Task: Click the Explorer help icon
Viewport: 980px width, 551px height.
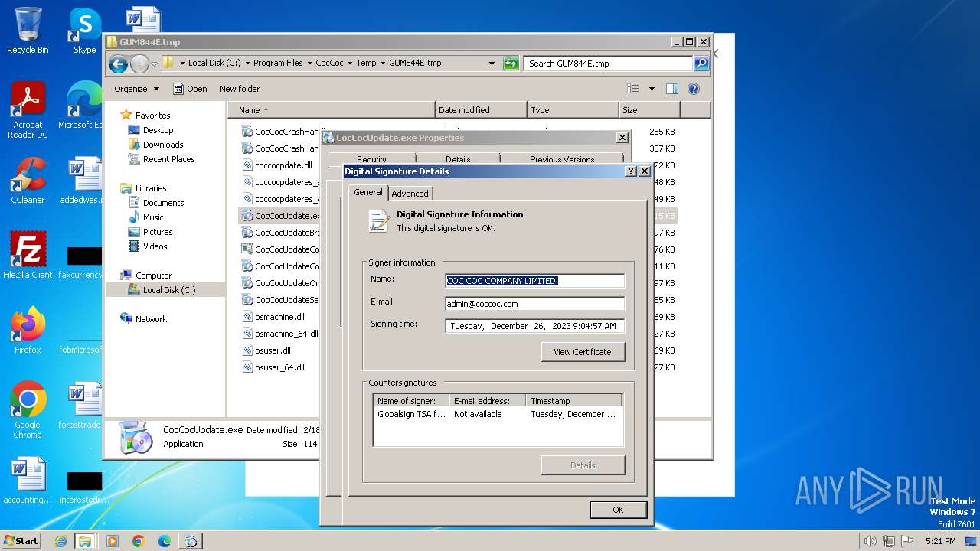Action: [x=694, y=89]
